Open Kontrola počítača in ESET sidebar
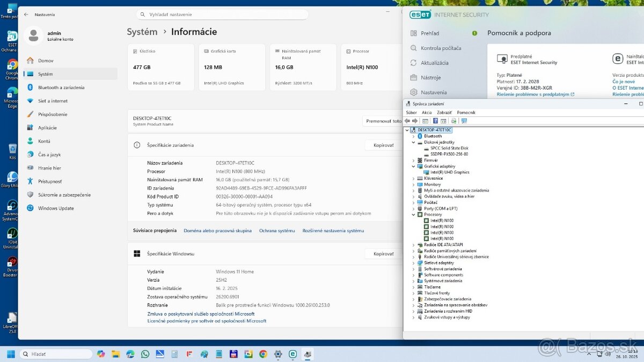 pos(441,48)
